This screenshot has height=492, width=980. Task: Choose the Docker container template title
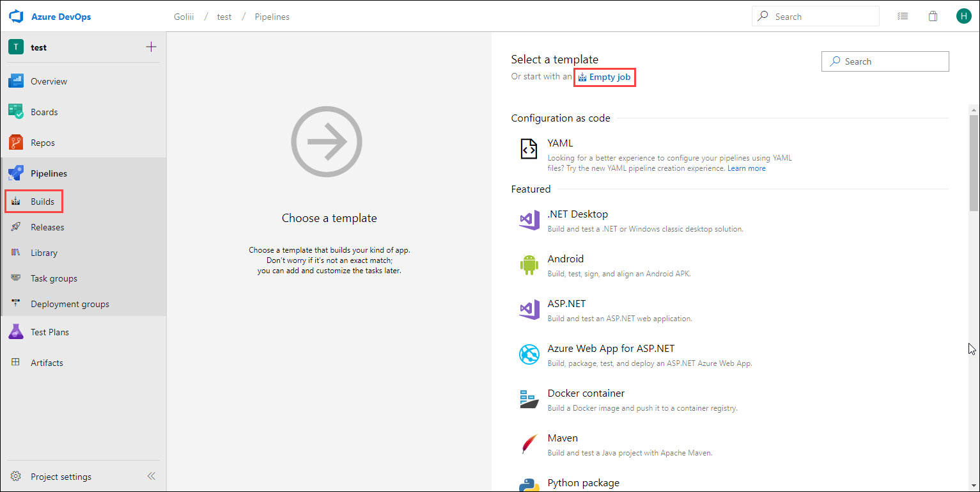pyautogui.click(x=586, y=393)
